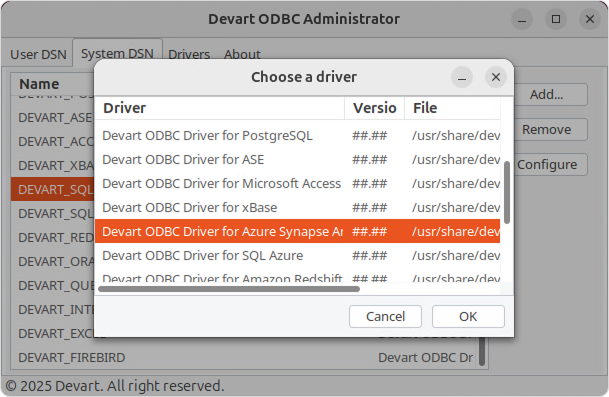Image resolution: width=609 pixels, height=397 pixels.
Task: Select the DEVART_XBA DSN row
Action: click(53, 165)
